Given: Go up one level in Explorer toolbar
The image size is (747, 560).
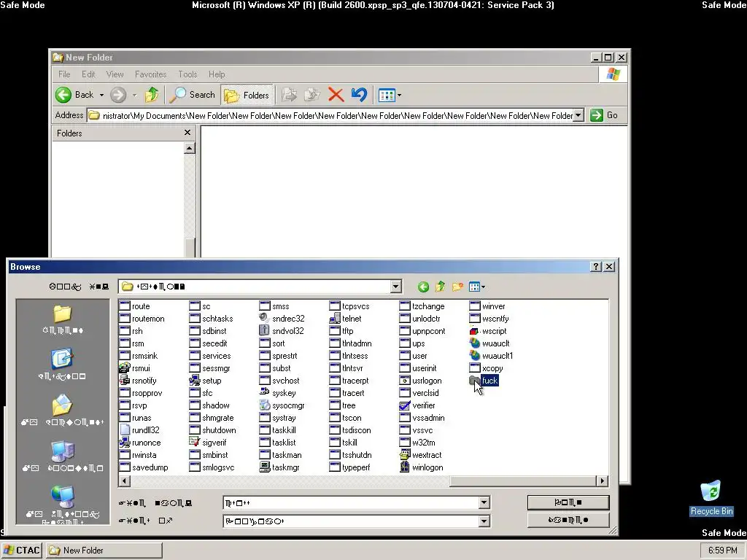Looking at the screenshot, I should click(152, 95).
